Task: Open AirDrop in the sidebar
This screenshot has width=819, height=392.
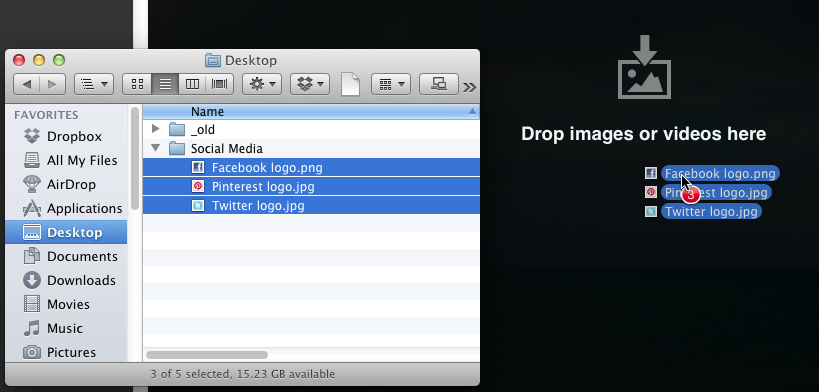Action: [x=66, y=185]
